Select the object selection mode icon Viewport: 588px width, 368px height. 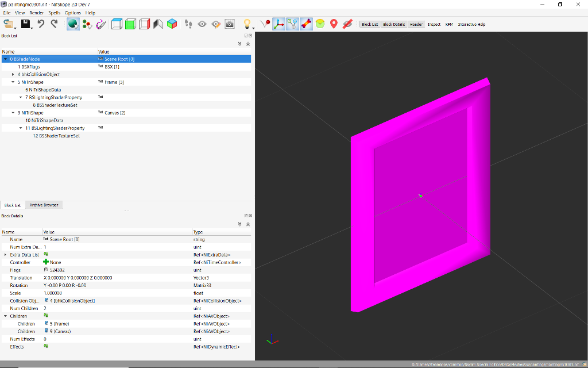(x=73, y=24)
